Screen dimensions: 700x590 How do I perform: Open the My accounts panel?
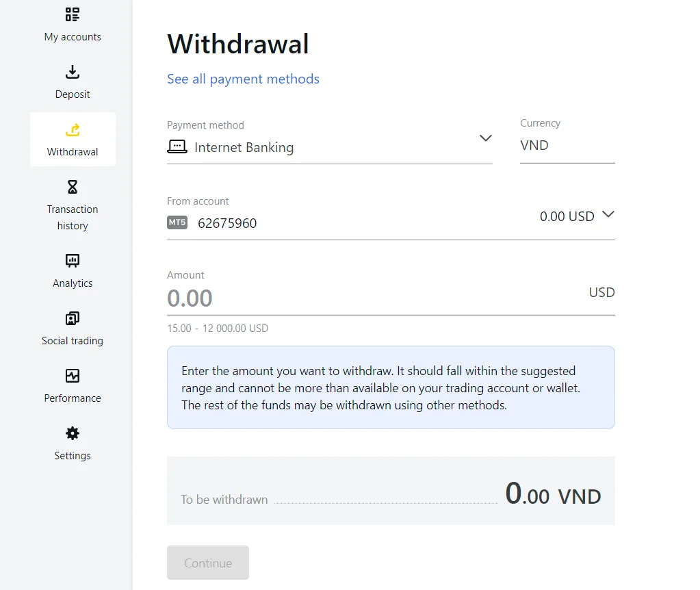click(x=72, y=14)
